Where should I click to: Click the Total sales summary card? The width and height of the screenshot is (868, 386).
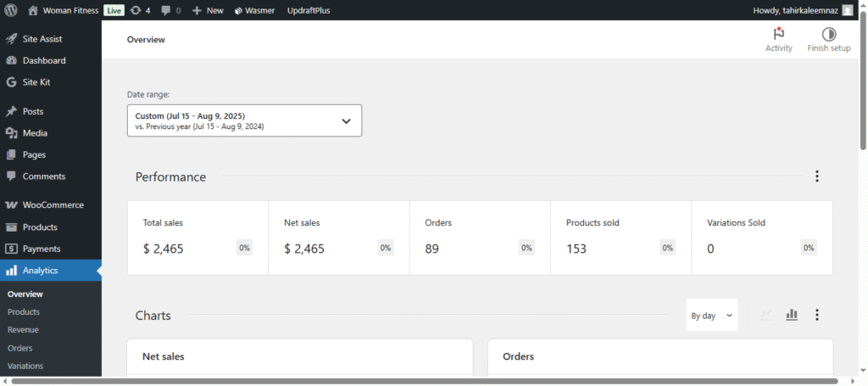[x=198, y=238]
